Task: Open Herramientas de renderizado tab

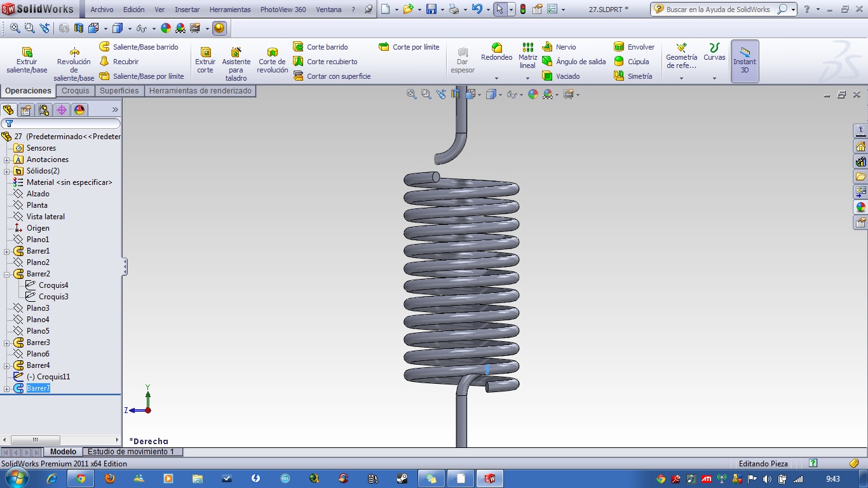Action: click(200, 91)
